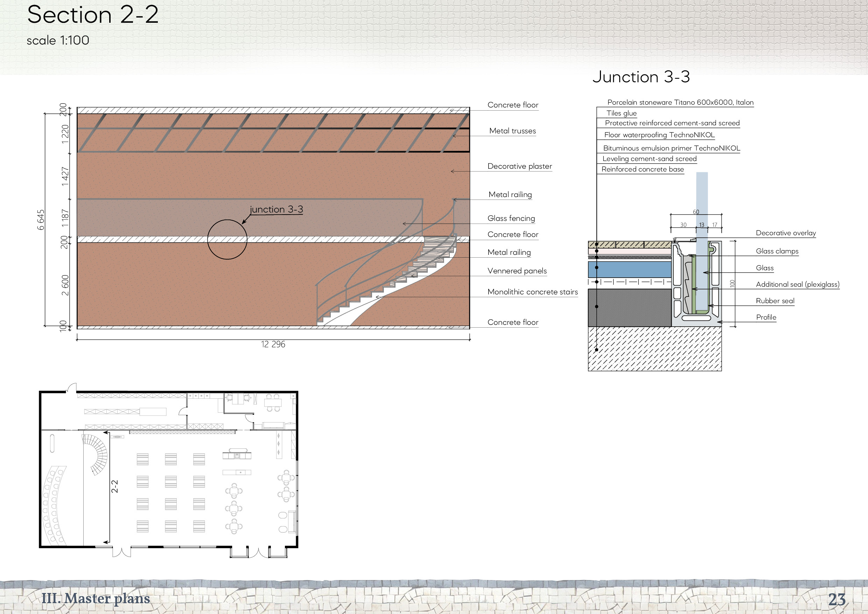Select the "Decorative overlay" annotation
This screenshot has width=868, height=614.
click(786, 233)
